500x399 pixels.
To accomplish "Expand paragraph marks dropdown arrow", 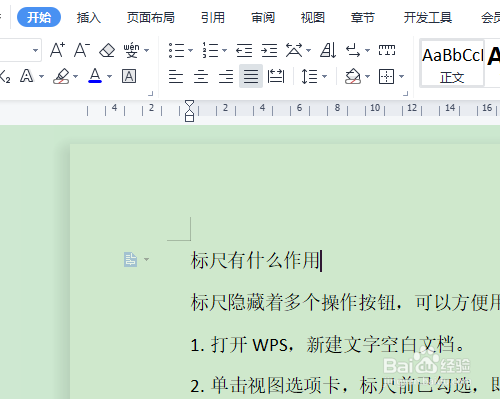I will click(x=367, y=51).
